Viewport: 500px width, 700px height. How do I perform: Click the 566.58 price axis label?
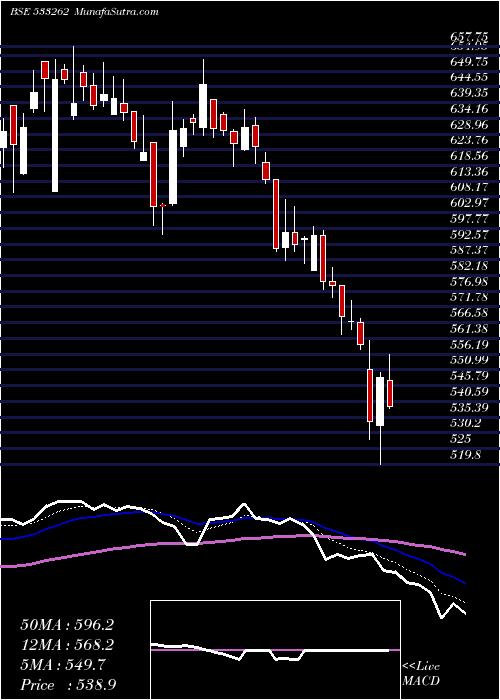click(x=469, y=313)
